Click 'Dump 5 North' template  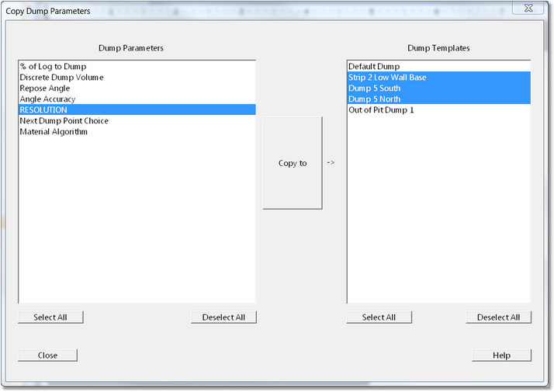point(438,99)
